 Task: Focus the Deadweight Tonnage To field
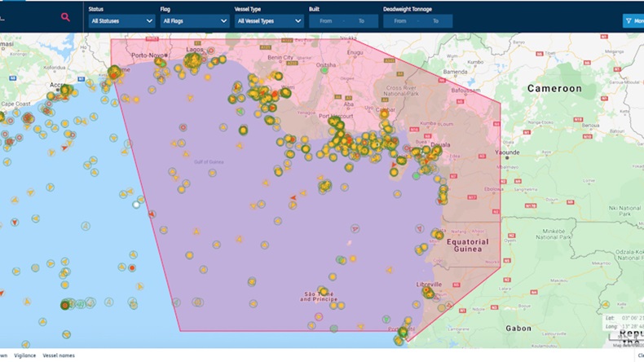point(435,21)
